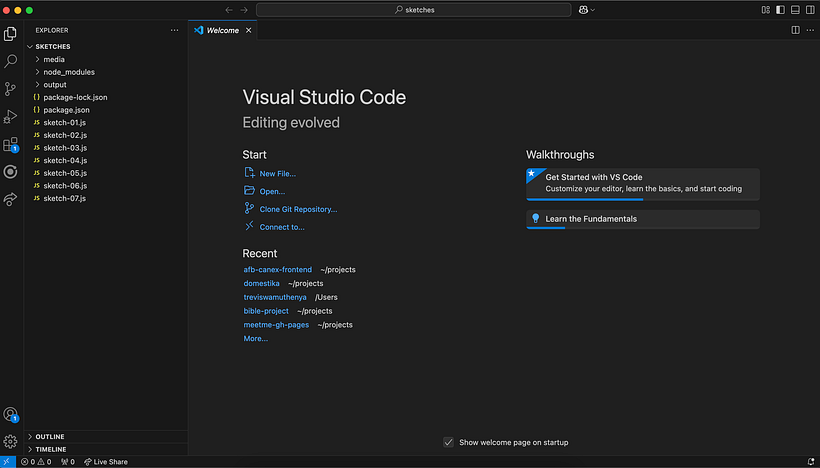Open the Customize Layout icon

coord(766,10)
